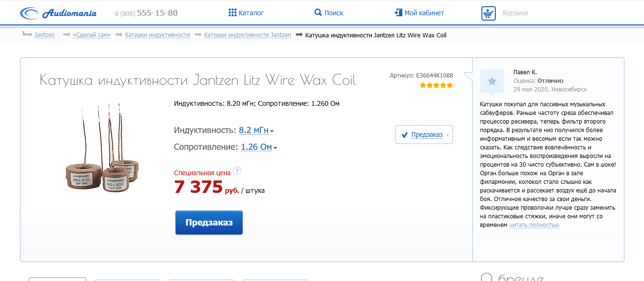This screenshot has height=281, width=644.
Task: Open «Сделай сам» breadcrumb
Action: tap(92, 35)
